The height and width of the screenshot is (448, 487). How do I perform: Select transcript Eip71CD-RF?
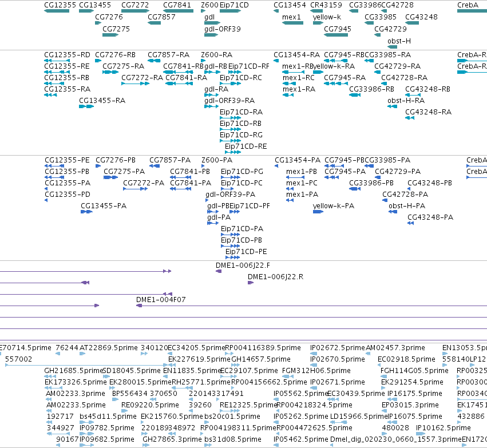tap(249, 66)
